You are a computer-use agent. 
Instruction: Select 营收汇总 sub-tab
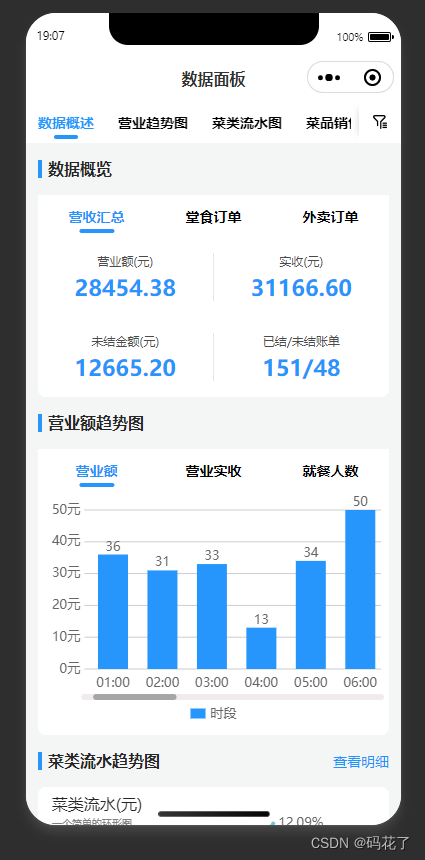click(x=97, y=217)
